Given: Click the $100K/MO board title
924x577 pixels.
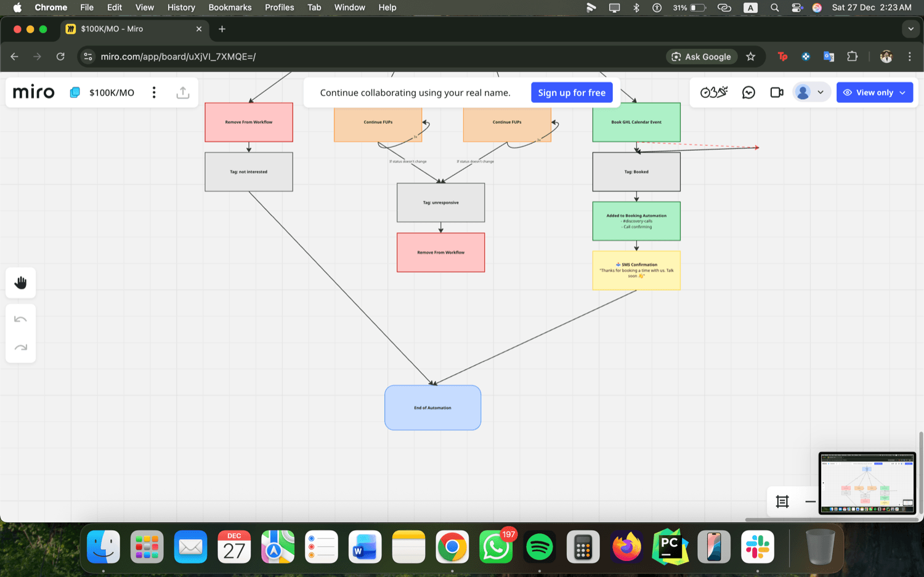Looking at the screenshot, I should coord(111,92).
